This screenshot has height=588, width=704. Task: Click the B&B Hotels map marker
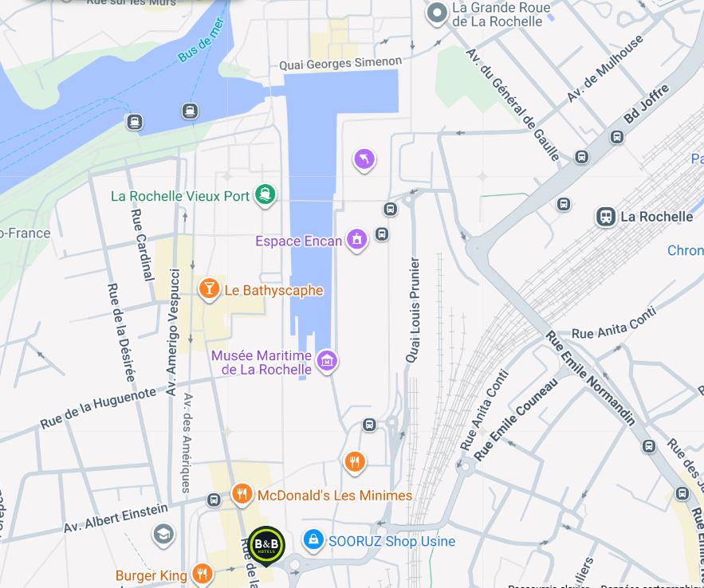point(266,546)
